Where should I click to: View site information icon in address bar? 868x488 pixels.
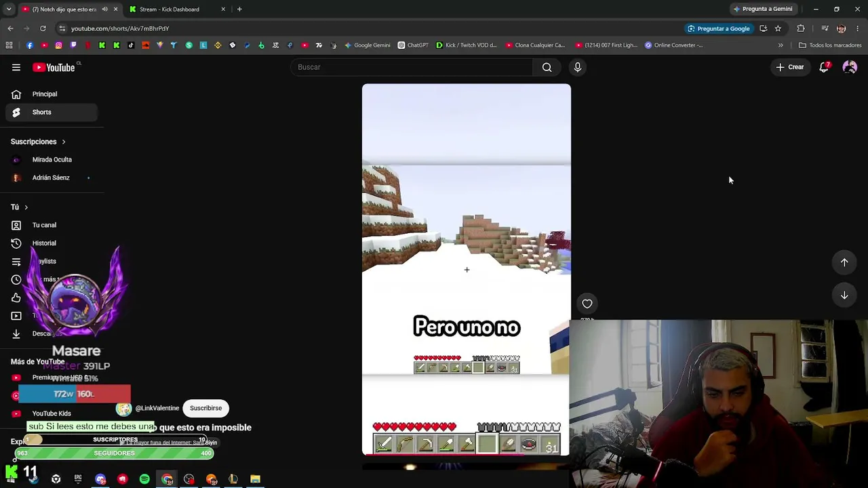coord(62,28)
